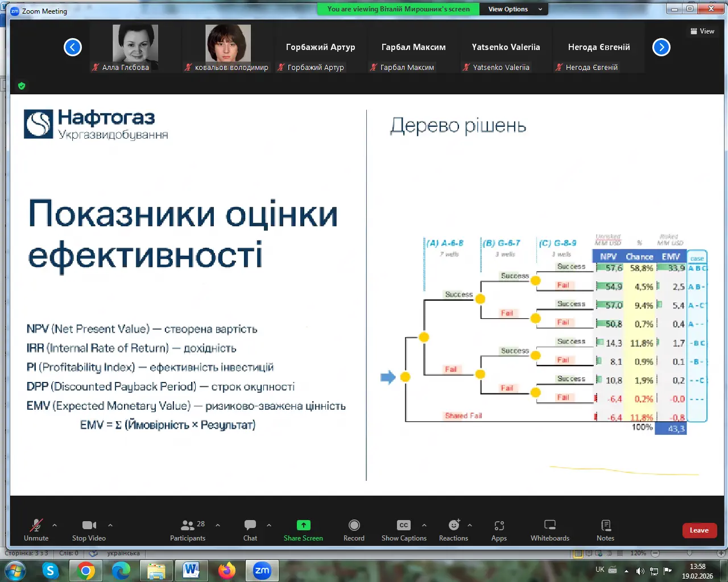Open the View layout menu
Viewport: 728px width, 582px height.
click(x=702, y=31)
